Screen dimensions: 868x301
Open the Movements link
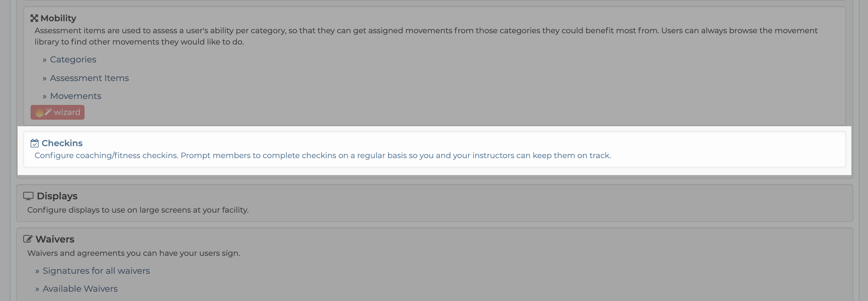(75, 96)
